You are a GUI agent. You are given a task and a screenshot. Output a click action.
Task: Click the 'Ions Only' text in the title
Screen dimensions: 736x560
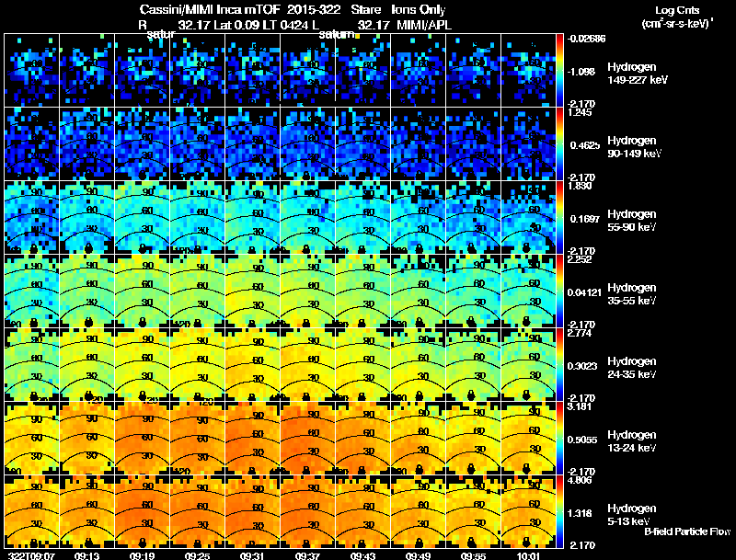pos(419,9)
